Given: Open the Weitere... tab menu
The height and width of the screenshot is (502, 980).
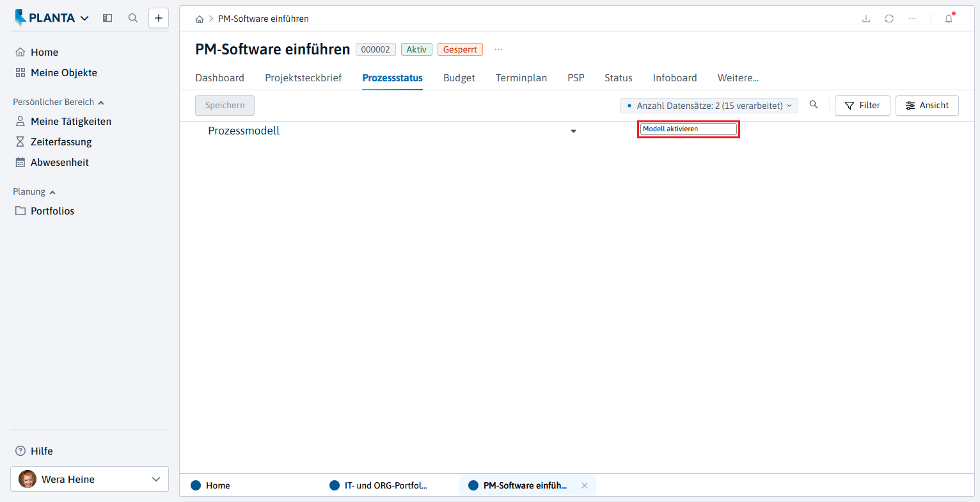Looking at the screenshot, I should 738,78.
